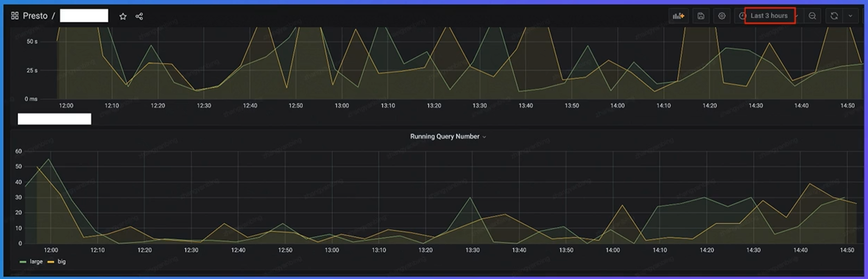This screenshot has height=279, width=868.
Task: Click the 14:00 yellow peak in Running Query Number
Action: (x=622, y=205)
